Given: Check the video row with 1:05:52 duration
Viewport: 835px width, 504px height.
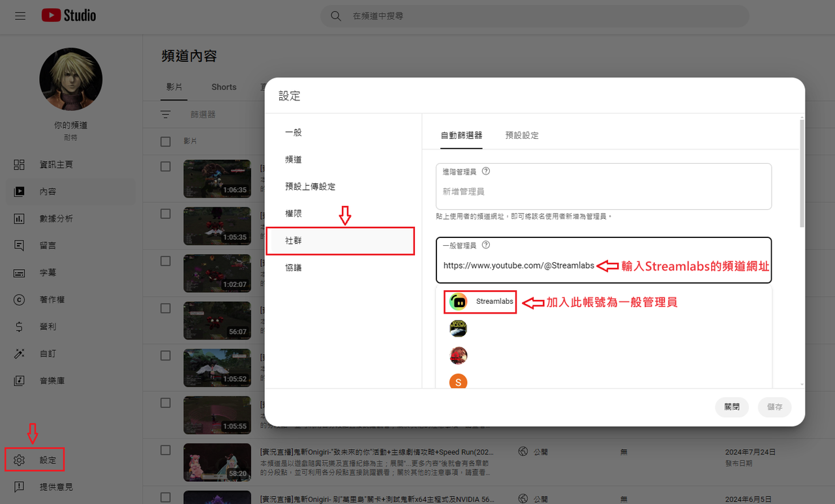Looking at the screenshot, I should (166, 355).
